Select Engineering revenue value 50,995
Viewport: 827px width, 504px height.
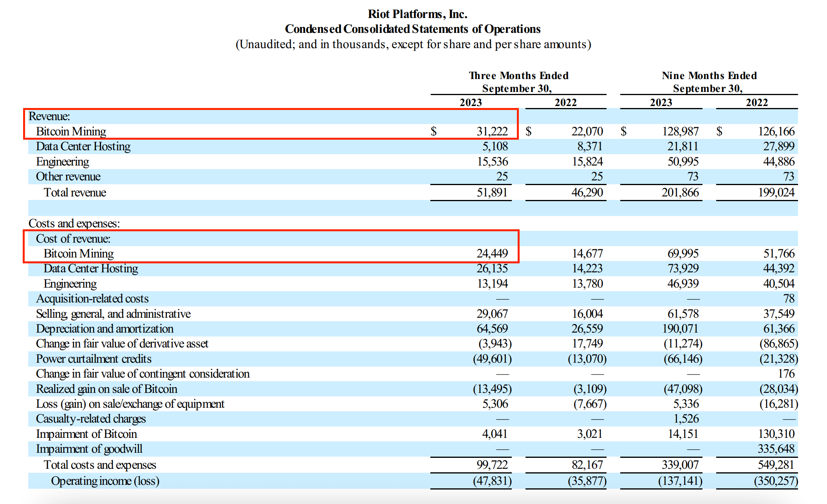pyautogui.click(x=683, y=162)
